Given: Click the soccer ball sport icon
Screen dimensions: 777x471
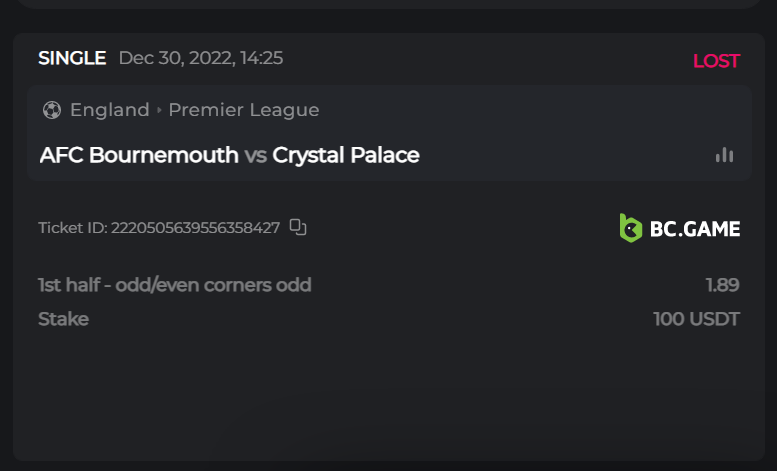Looking at the screenshot, I should tap(52, 110).
